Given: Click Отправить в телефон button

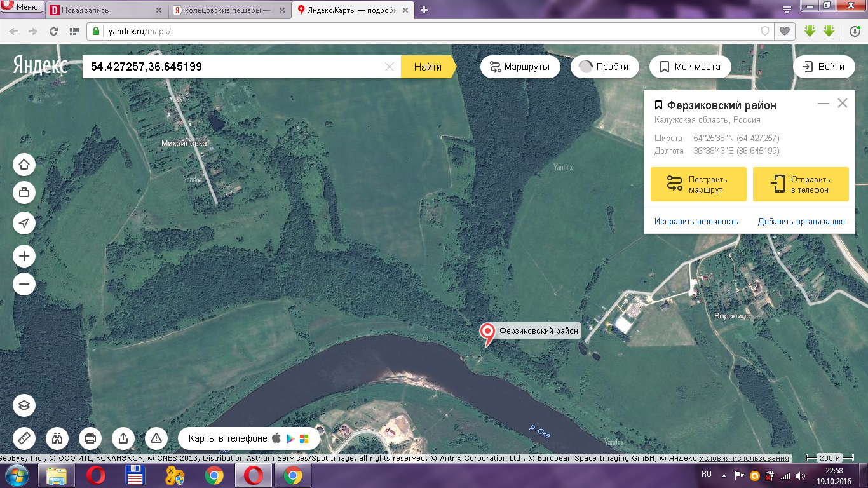Looking at the screenshot, I should [801, 184].
